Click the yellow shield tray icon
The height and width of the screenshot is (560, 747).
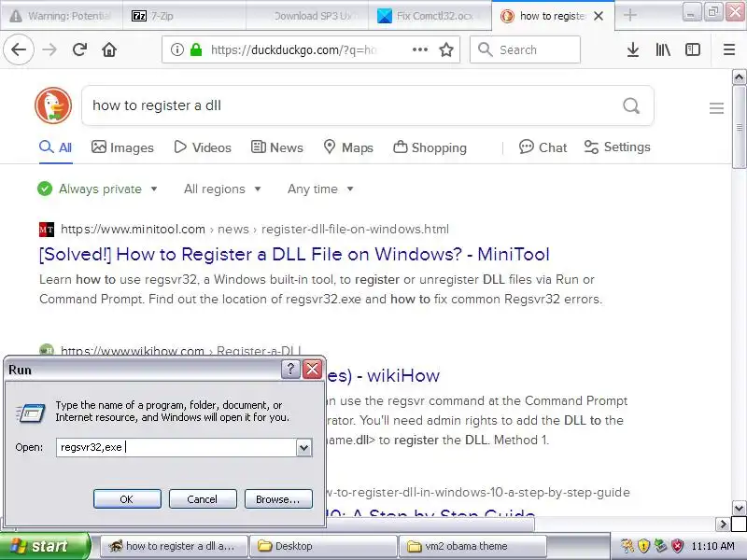(643, 545)
